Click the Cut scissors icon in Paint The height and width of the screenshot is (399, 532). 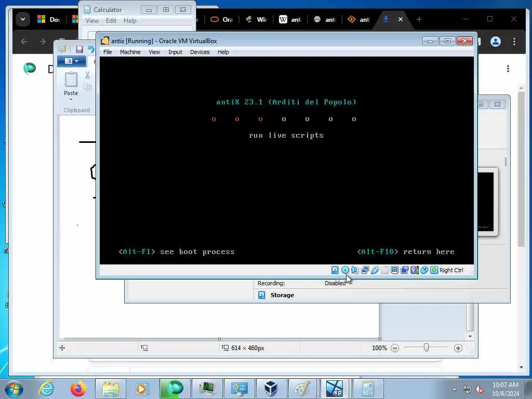[x=87, y=75]
